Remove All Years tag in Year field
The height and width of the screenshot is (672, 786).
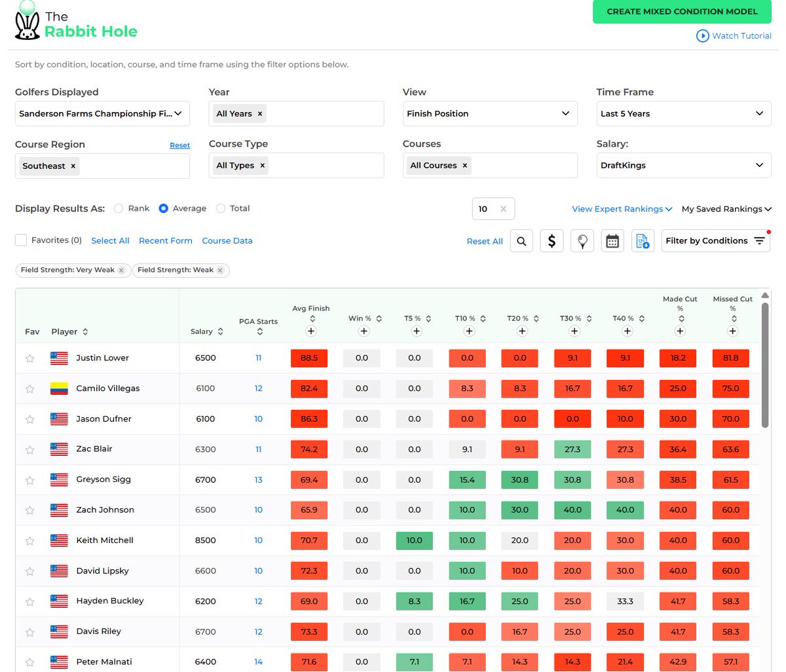coord(260,114)
